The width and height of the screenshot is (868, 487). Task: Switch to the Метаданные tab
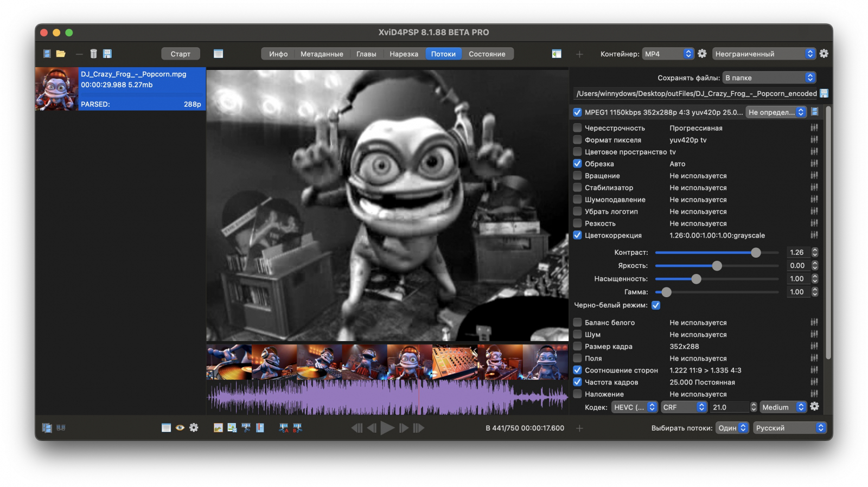pos(322,54)
